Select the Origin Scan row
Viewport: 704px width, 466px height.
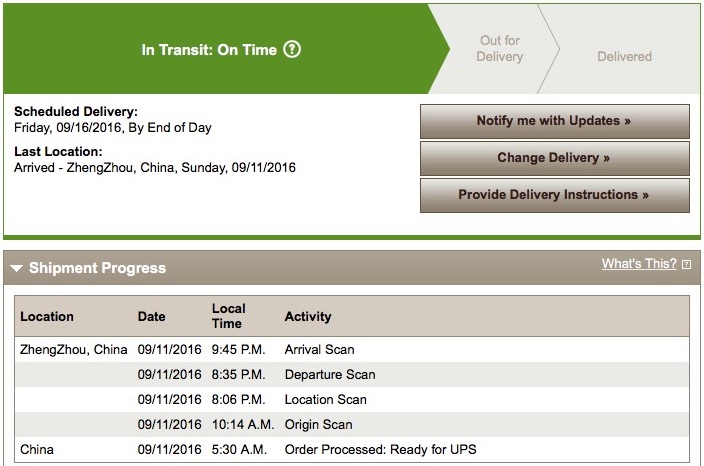[x=352, y=425]
